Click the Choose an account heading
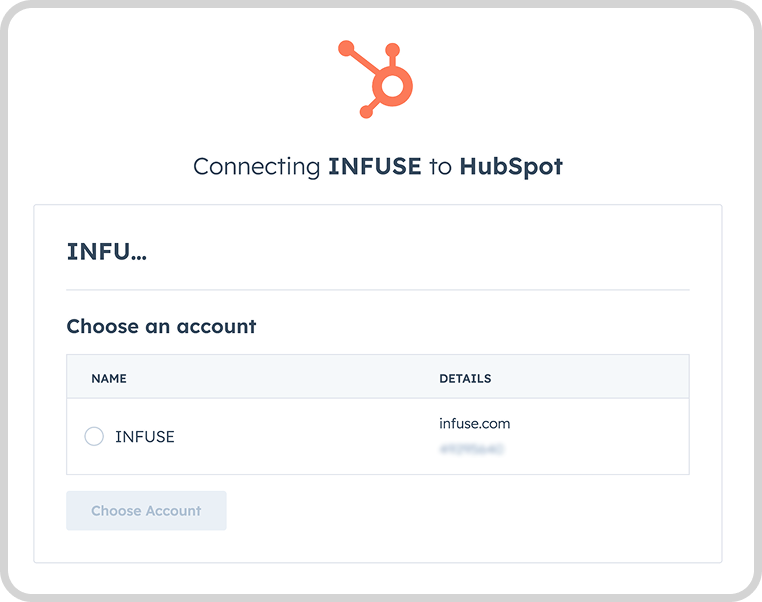Screen dimensions: 762x602 tap(161, 327)
